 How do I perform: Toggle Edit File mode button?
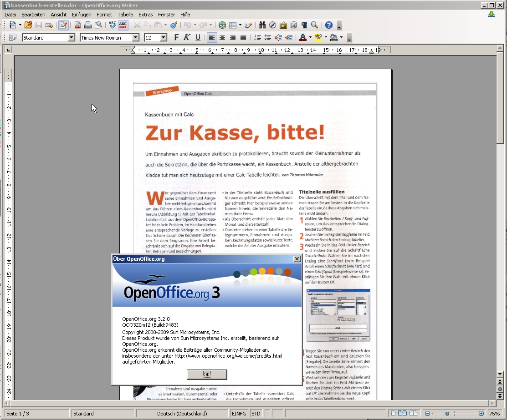coord(63,25)
